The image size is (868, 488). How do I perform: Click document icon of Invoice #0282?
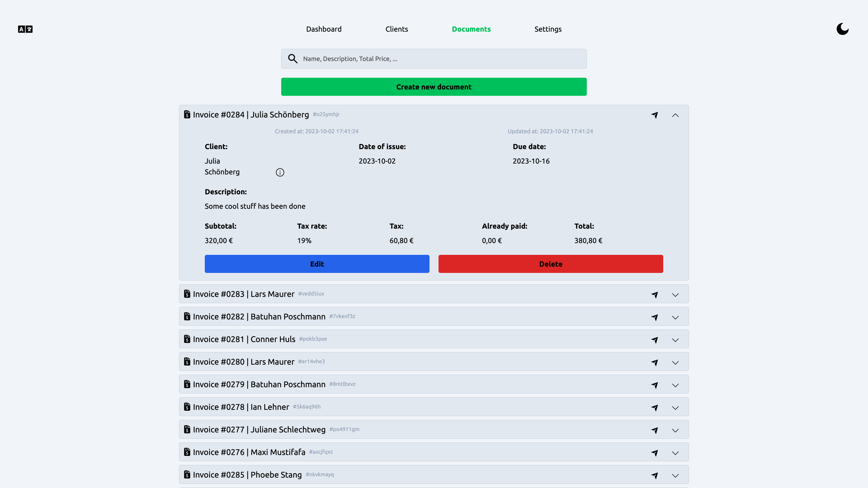(187, 317)
